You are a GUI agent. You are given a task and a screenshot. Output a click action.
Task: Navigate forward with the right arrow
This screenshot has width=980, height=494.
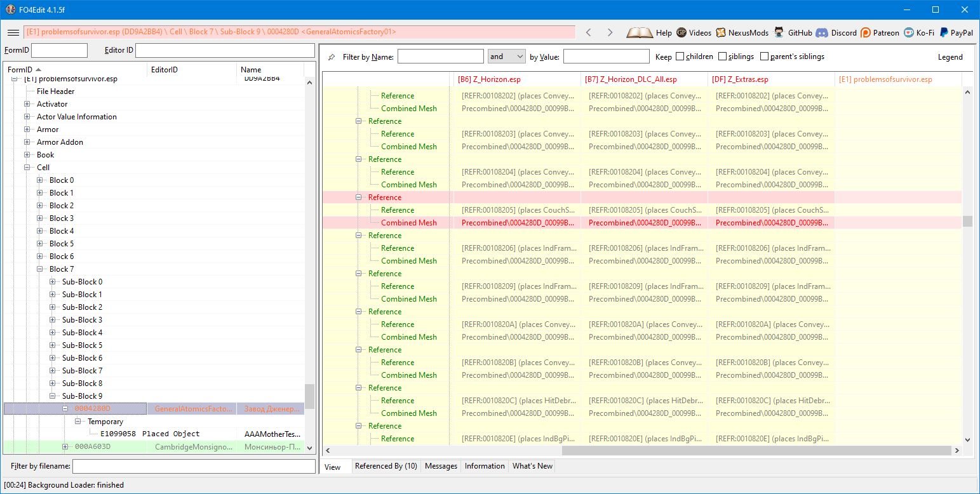tap(610, 32)
